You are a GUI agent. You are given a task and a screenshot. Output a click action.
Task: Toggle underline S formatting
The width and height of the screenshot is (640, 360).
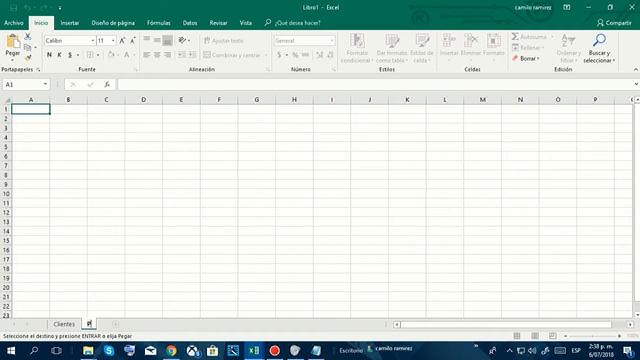(x=70, y=55)
